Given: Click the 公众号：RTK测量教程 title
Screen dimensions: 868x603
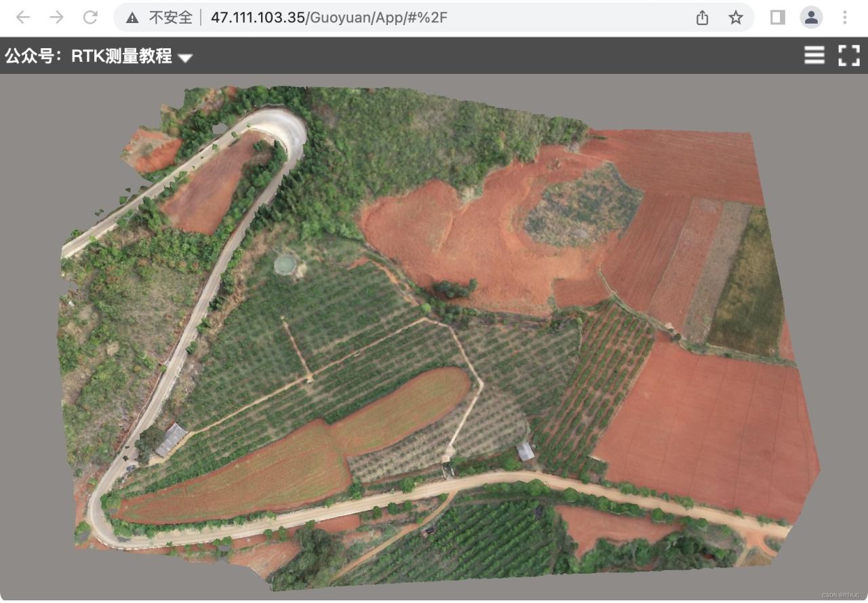Looking at the screenshot, I should point(89,56).
